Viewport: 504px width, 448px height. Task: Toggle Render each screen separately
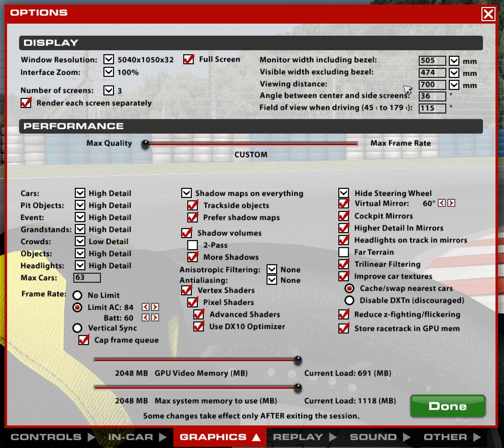26,102
